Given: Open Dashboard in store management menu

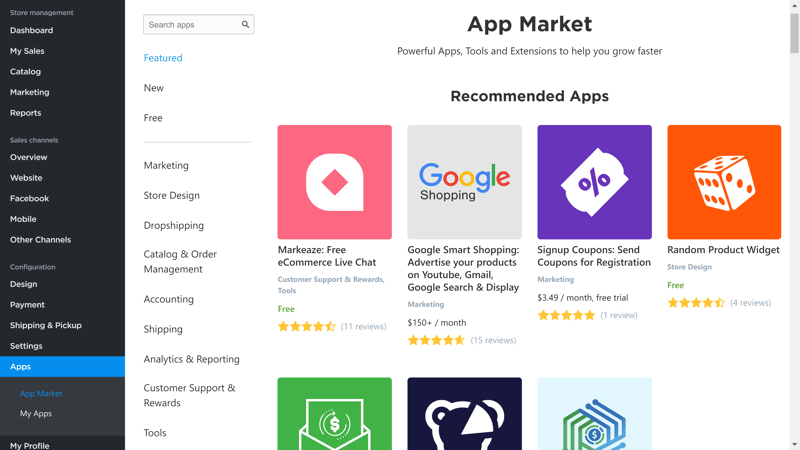Looking at the screenshot, I should pos(32,30).
